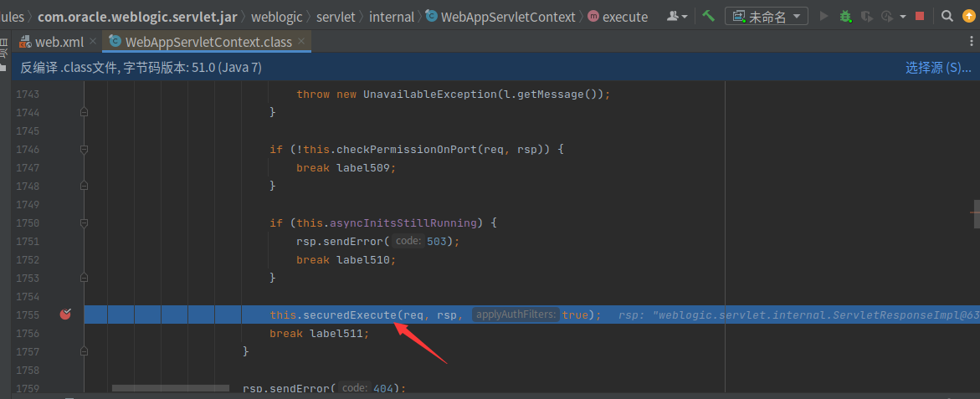Click line number 1756 in gutter
980x399 pixels.
tap(27, 334)
